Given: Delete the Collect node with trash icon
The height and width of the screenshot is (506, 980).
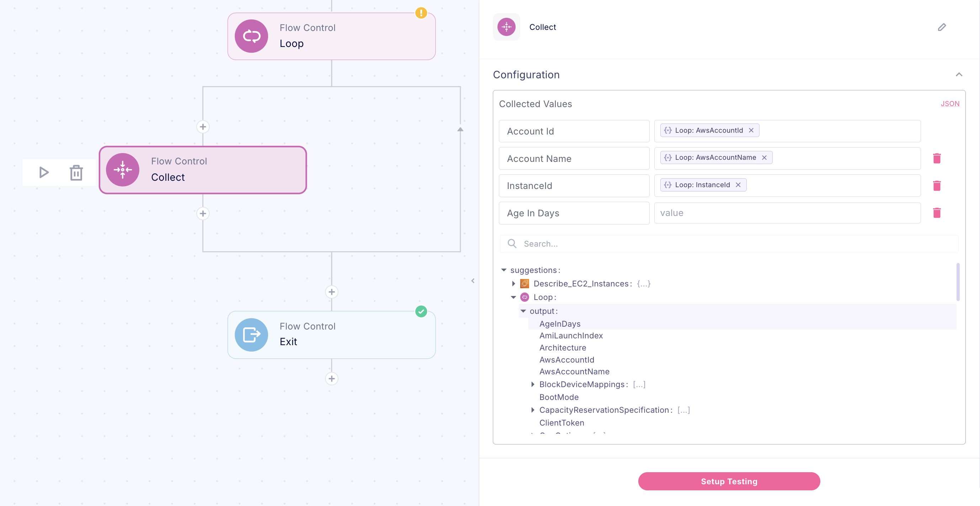Looking at the screenshot, I should [x=76, y=173].
